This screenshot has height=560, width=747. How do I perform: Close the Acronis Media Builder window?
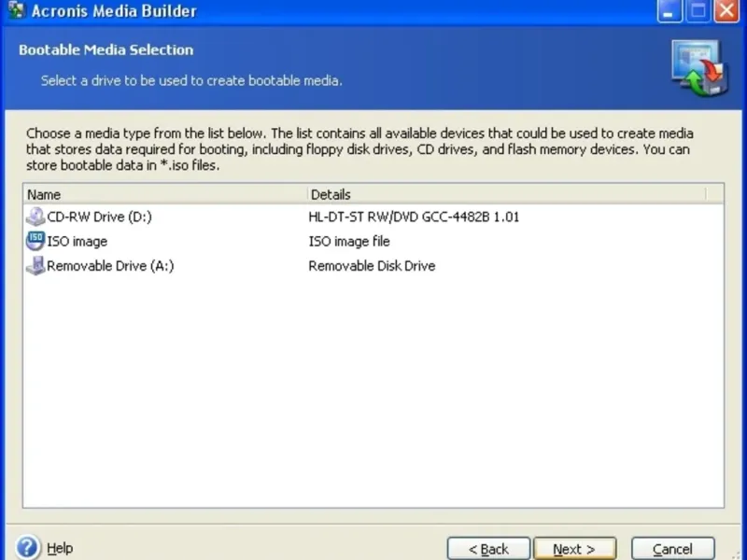(x=726, y=10)
